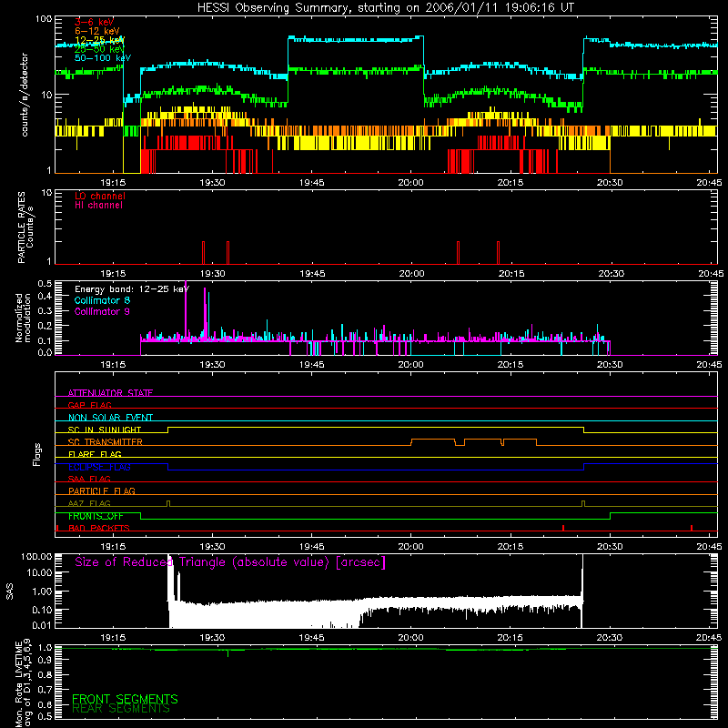The height and width of the screenshot is (728, 728).
Task: Select the GAP FLAG label
Action: click(x=89, y=405)
